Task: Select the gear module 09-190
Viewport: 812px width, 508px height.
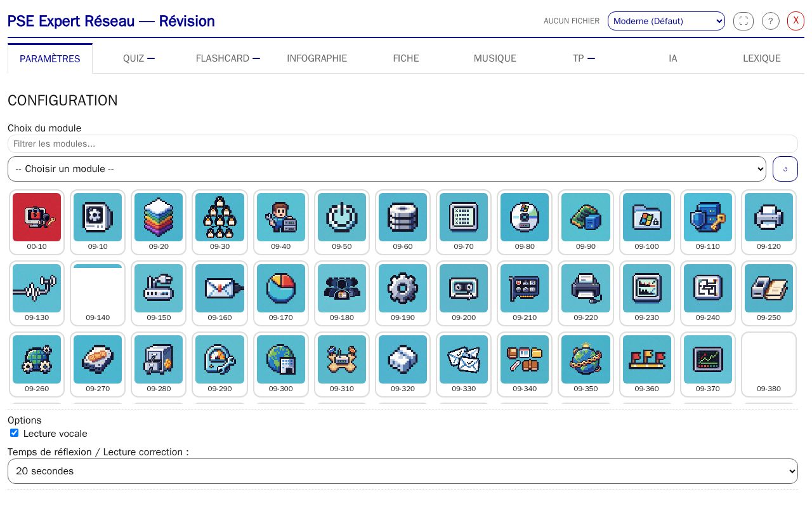Action: coord(403,293)
